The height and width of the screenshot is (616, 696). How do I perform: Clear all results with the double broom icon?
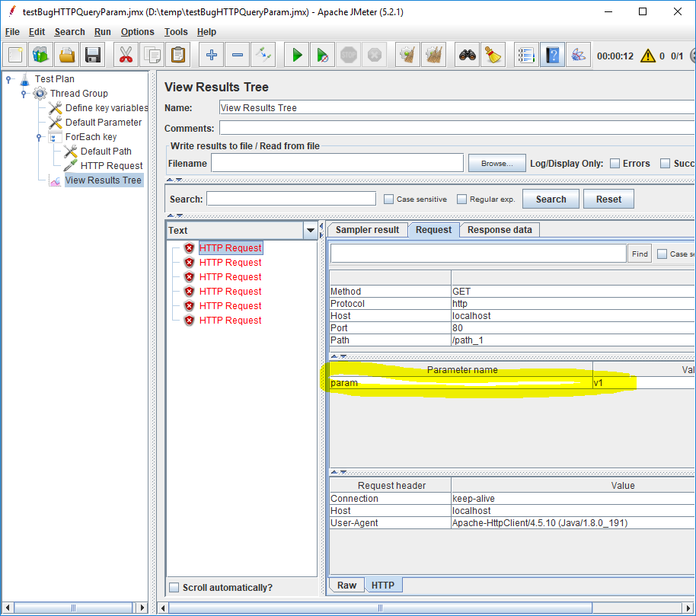click(433, 54)
